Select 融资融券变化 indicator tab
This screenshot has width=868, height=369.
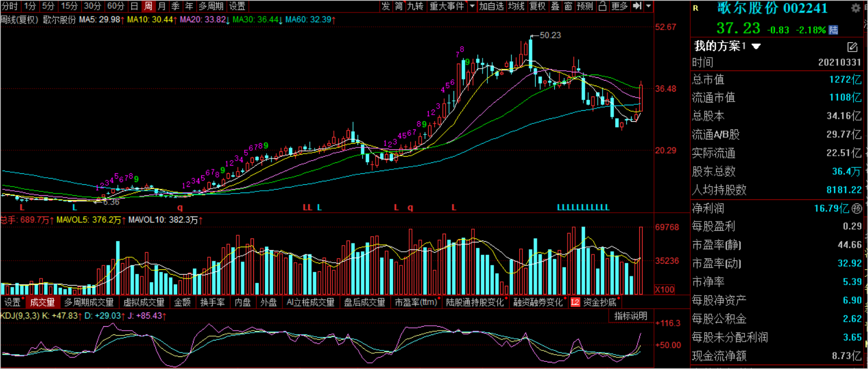click(x=539, y=302)
